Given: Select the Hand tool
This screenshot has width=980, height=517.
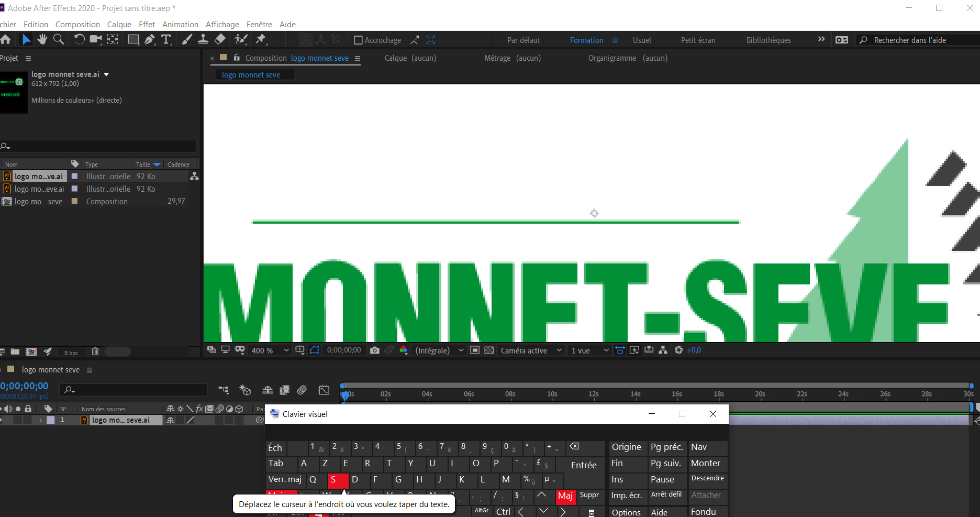Looking at the screenshot, I should click(x=42, y=39).
